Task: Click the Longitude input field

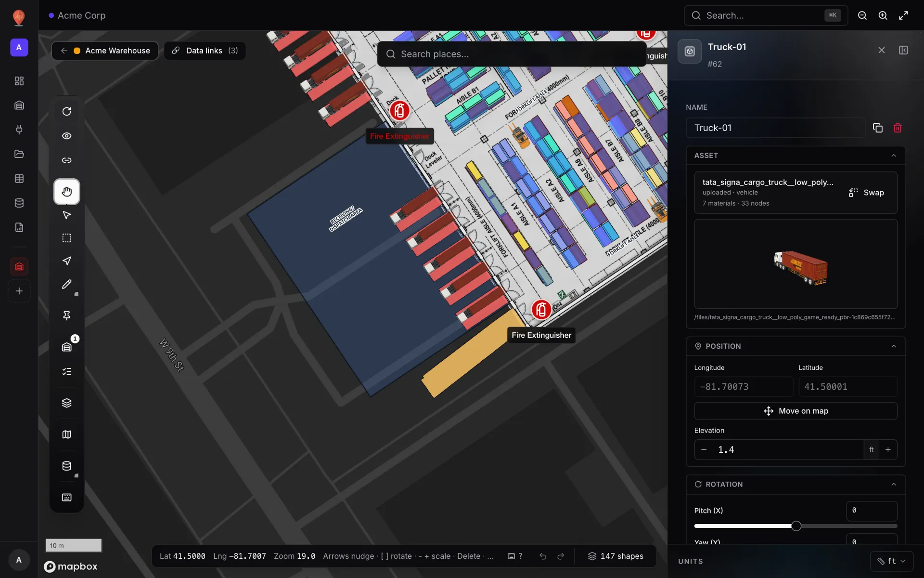Action: pos(744,387)
